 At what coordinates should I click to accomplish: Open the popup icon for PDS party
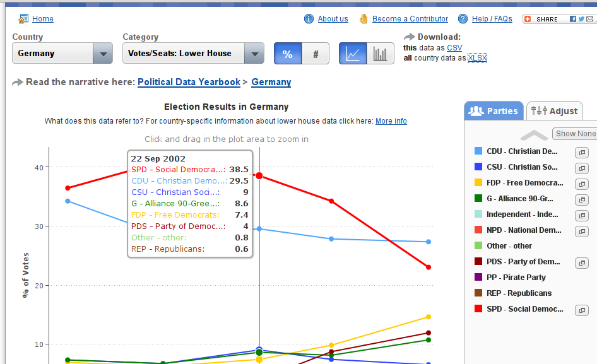582,263
